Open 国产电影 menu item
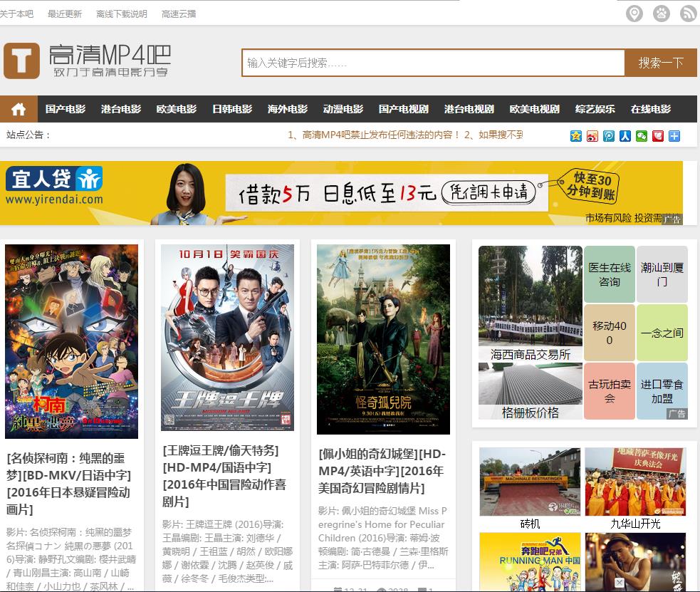Image resolution: width=700 pixels, height=592 pixels. [x=66, y=109]
